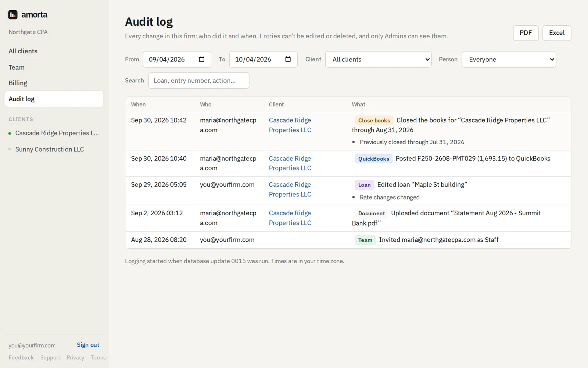Open Cascade Ridge link in Sep 2 03:12 row

pos(290,218)
